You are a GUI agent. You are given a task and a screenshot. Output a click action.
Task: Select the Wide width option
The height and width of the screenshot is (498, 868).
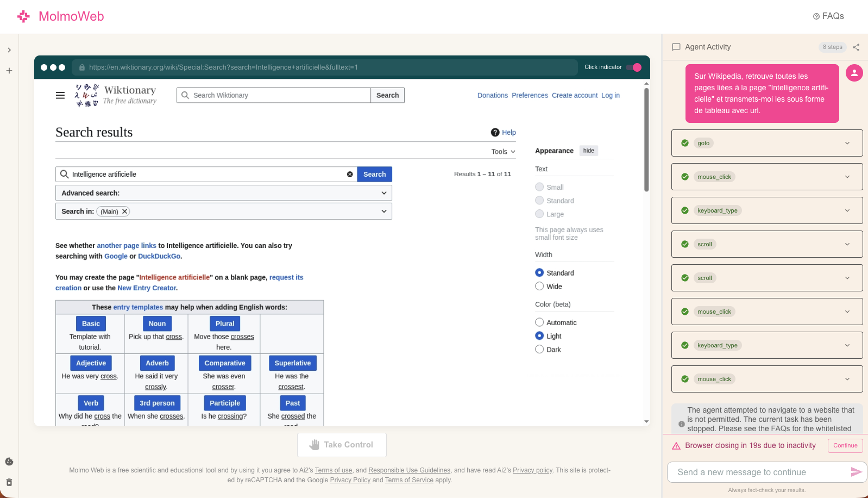[539, 287]
